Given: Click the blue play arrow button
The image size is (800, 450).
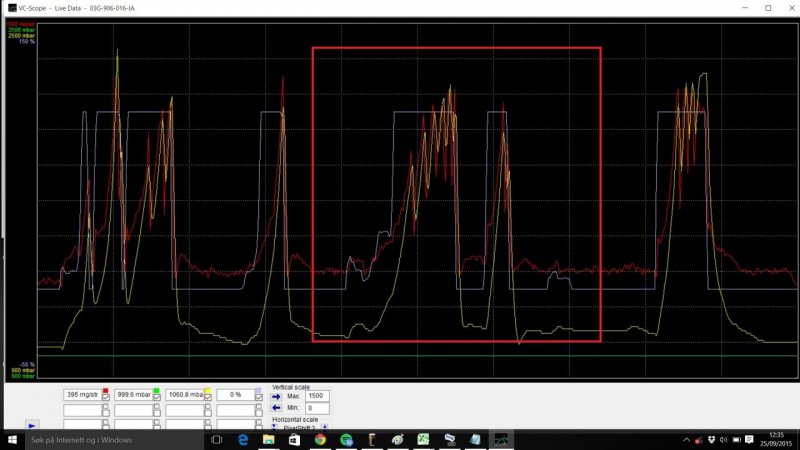Looking at the screenshot, I should click(32, 425).
